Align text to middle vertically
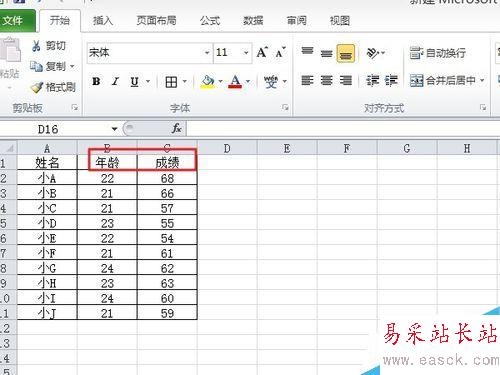The image size is (500, 375). tap(326, 53)
